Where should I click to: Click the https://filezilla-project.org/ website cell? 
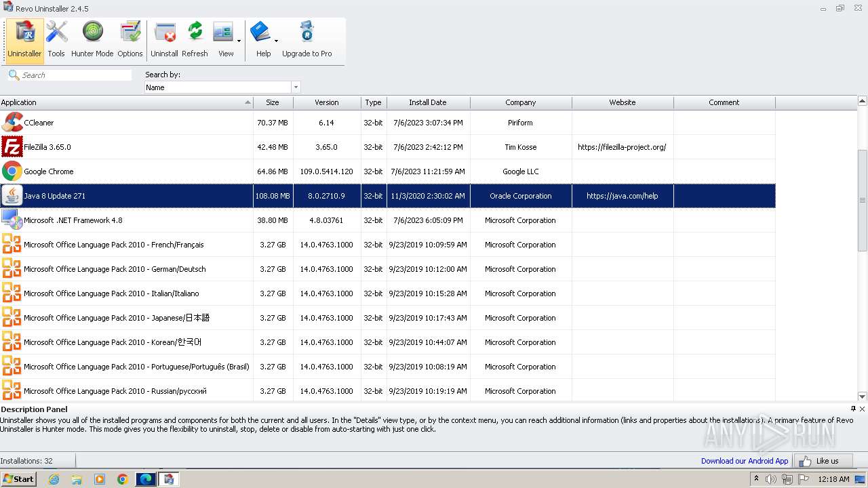[622, 147]
